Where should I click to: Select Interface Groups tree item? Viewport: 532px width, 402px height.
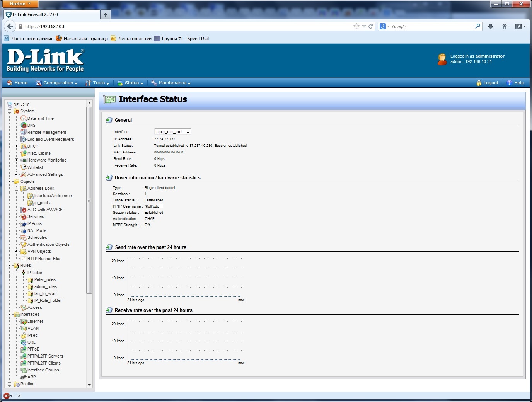pos(43,370)
